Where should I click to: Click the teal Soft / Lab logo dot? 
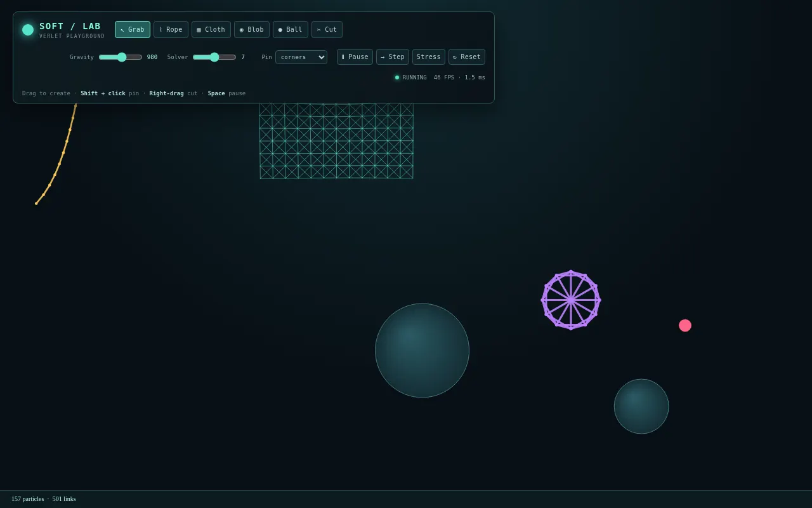(x=28, y=30)
